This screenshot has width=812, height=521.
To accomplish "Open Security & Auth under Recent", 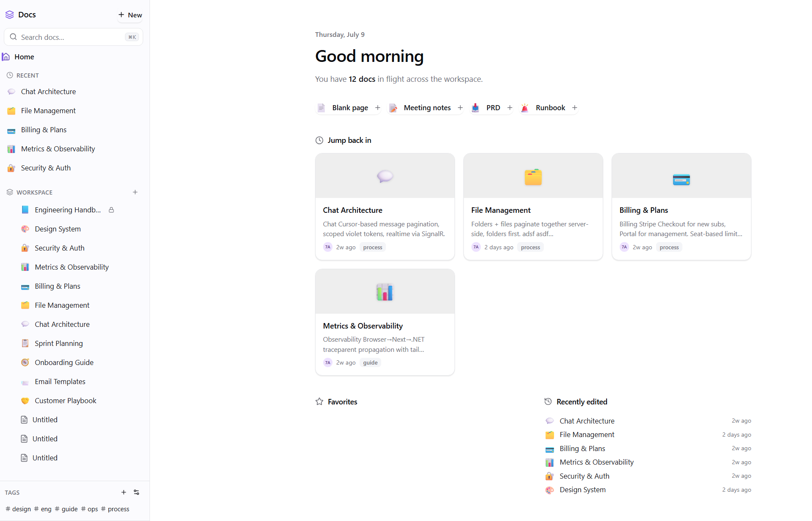I will tap(46, 168).
